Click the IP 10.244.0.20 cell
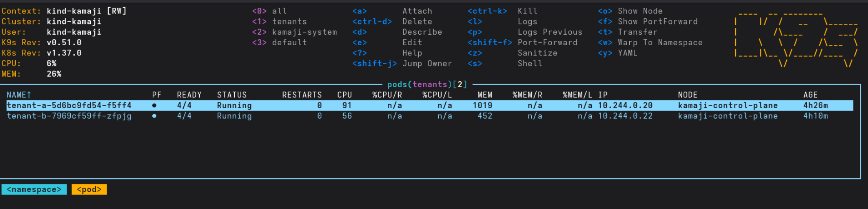This screenshot has width=868, height=209. pyautogui.click(x=625, y=105)
